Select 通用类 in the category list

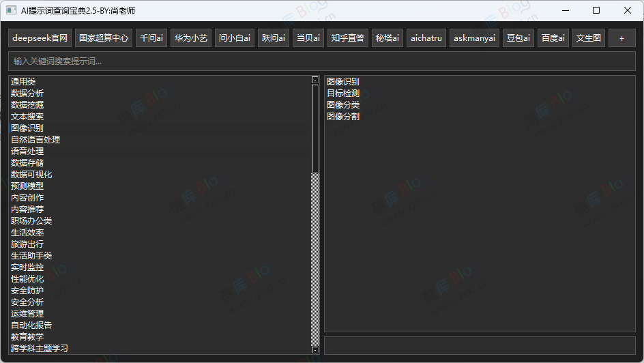point(23,82)
